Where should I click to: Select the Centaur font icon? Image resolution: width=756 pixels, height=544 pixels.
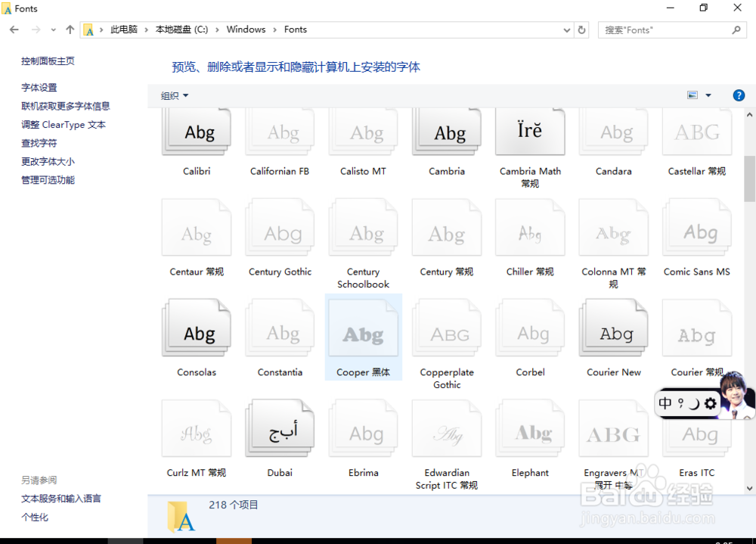pyautogui.click(x=197, y=227)
